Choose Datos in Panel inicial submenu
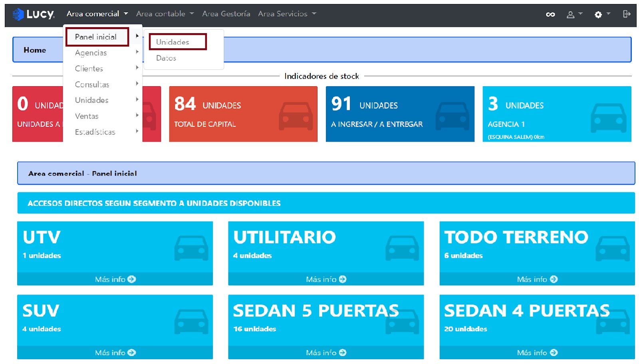This screenshot has width=639, height=364. click(x=166, y=58)
